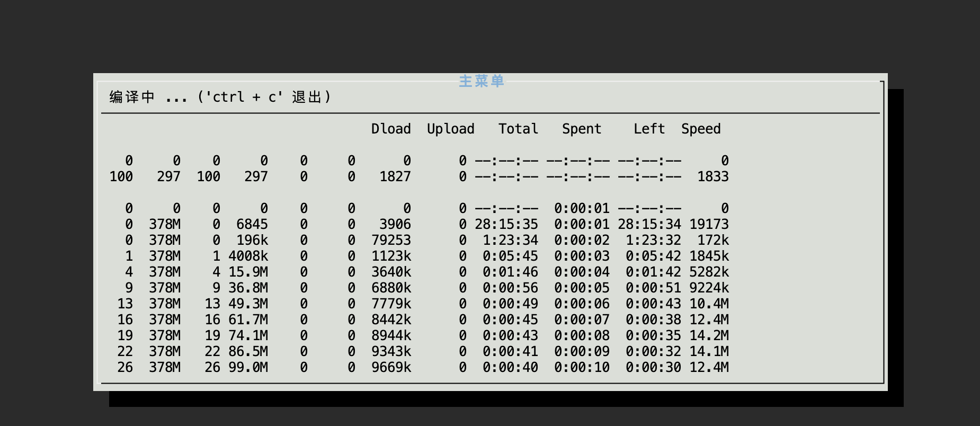The width and height of the screenshot is (980, 426).
Task: Click the 7779k average download value
Action: pyautogui.click(x=391, y=304)
